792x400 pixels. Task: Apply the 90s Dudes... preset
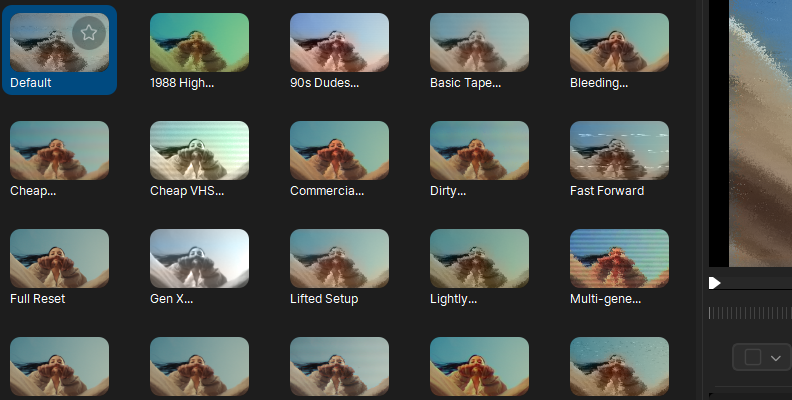pyautogui.click(x=339, y=42)
